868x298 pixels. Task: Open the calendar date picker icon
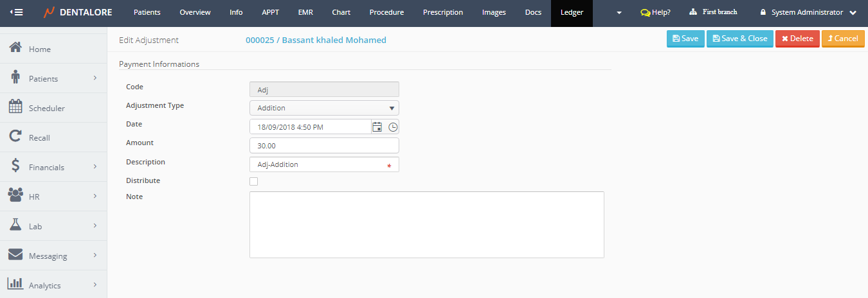click(377, 127)
